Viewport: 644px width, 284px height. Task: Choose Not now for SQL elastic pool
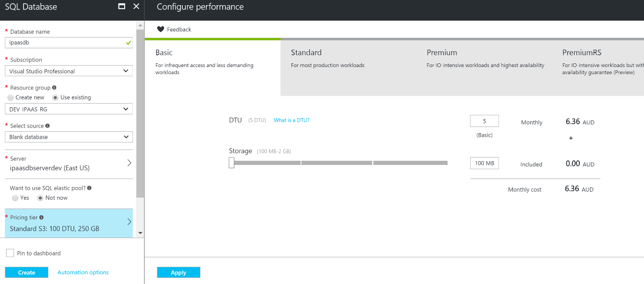point(41,198)
